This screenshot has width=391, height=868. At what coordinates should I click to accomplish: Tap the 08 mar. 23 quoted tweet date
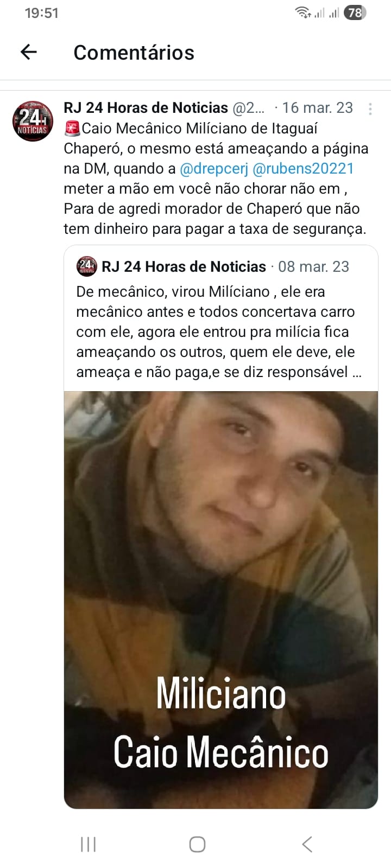[313, 267]
